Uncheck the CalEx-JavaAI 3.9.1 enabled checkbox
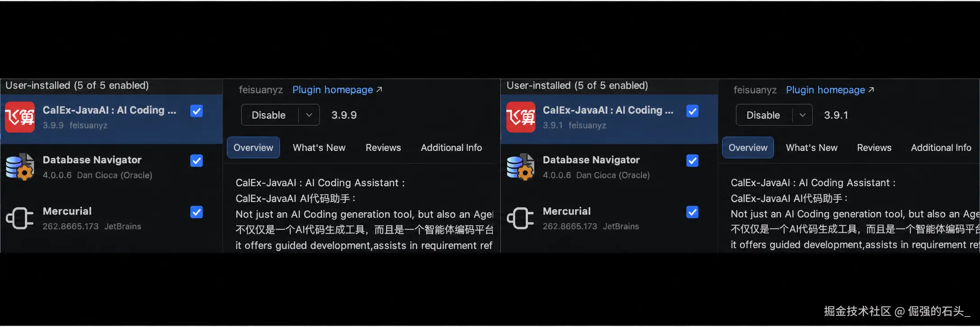This screenshot has height=327, width=980. (692, 111)
